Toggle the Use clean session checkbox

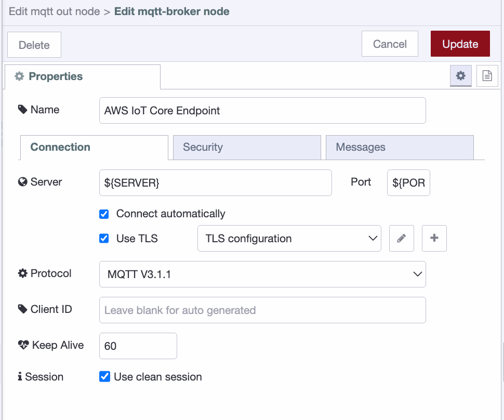pyautogui.click(x=104, y=377)
